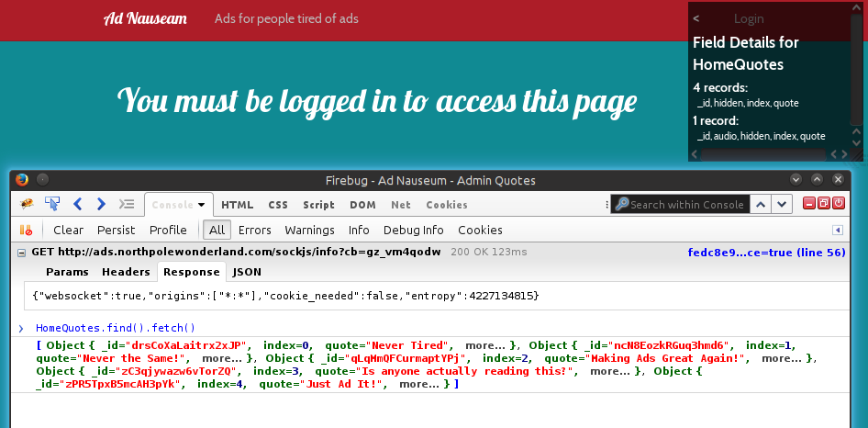Activate the inspect element picker
The height and width of the screenshot is (428, 868).
tap(52, 204)
